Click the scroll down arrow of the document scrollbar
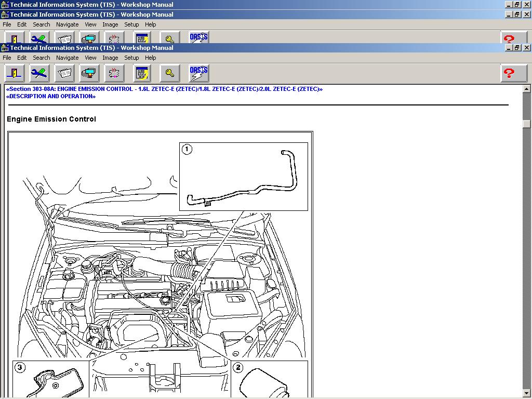Image resolution: width=532 pixels, height=399 pixels. (527, 393)
